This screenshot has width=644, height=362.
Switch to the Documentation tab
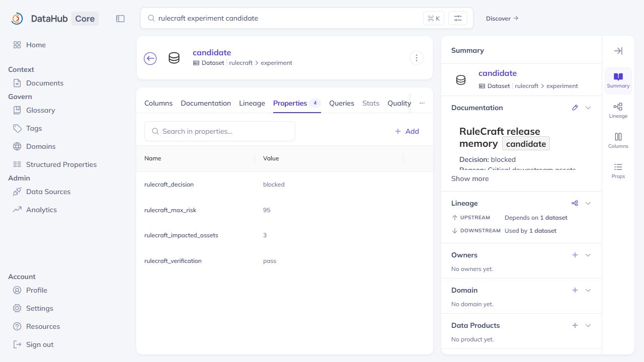coord(206,103)
